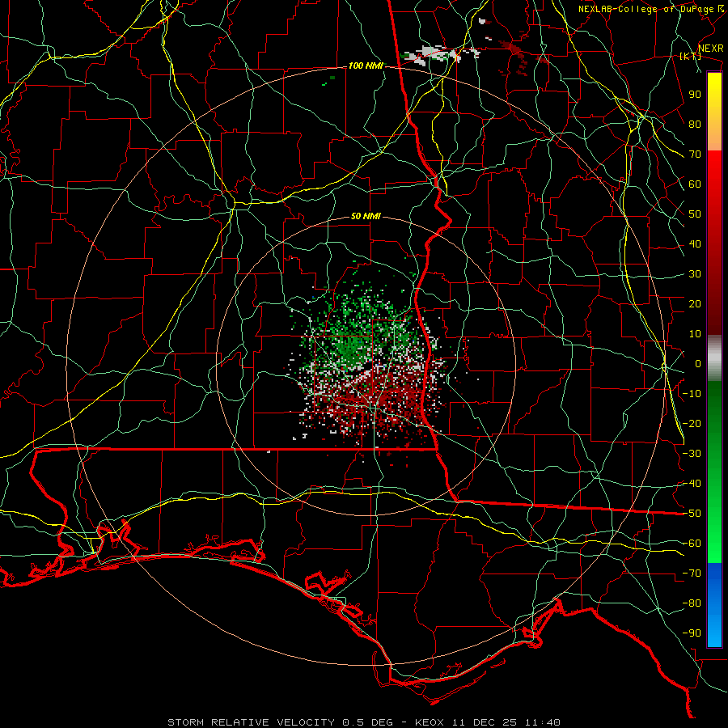728x728 pixels.
Task: Click the 50 NMI range ring label
Action: pyautogui.click(x=366, y=216)
